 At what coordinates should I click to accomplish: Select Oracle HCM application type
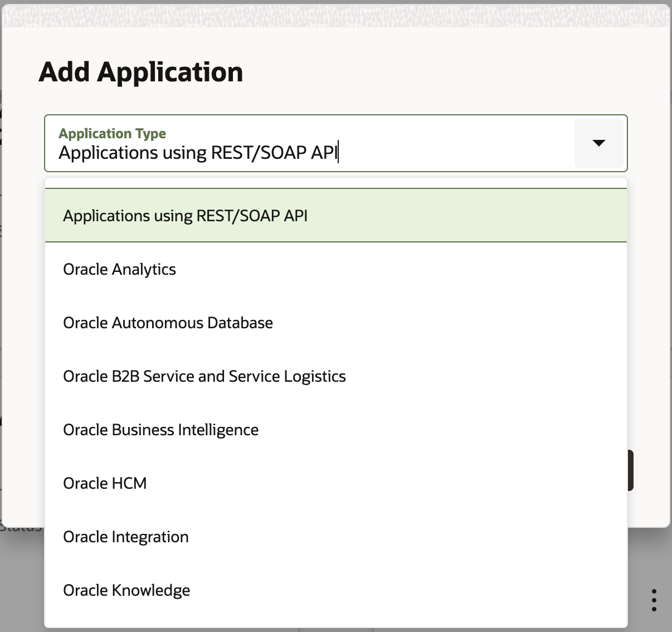coord(105,483)
